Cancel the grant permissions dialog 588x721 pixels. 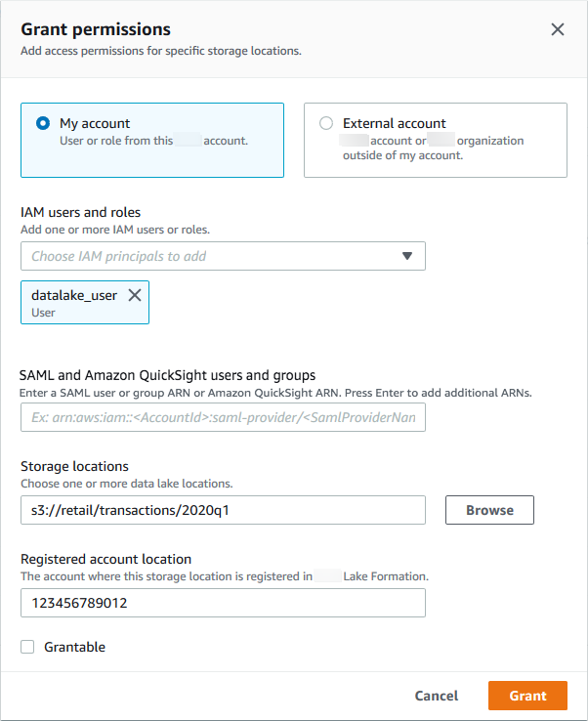(x=436, y=696)
